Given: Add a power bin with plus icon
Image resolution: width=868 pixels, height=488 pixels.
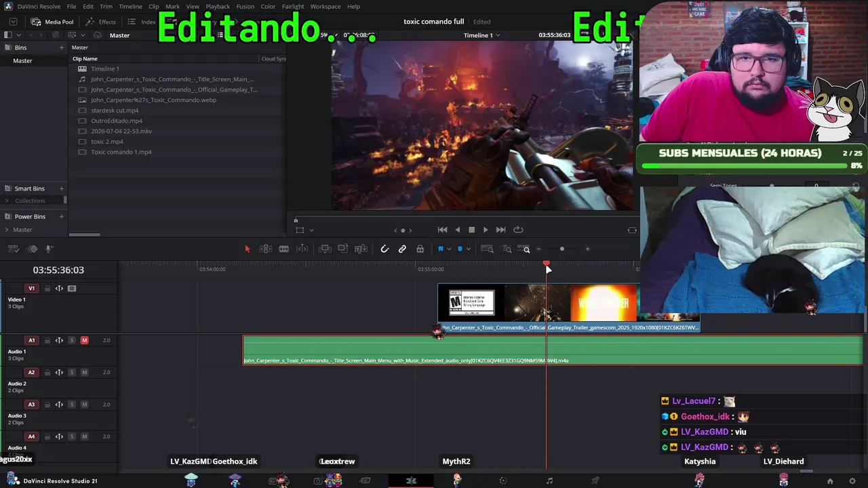Looking at the screenshot, I should pos(62,216).
